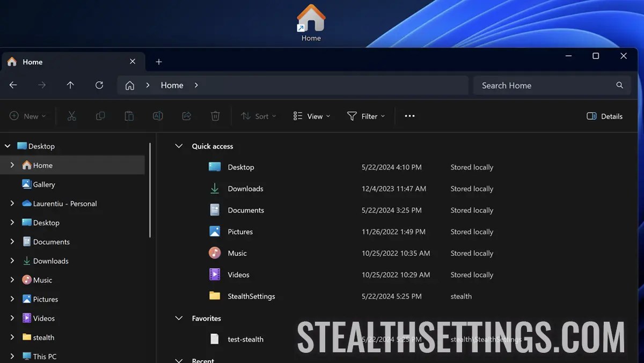Viewport: 644px width, 363px height.
Task: Select the Pictures icon in Quick access
Action: (215, 232)
